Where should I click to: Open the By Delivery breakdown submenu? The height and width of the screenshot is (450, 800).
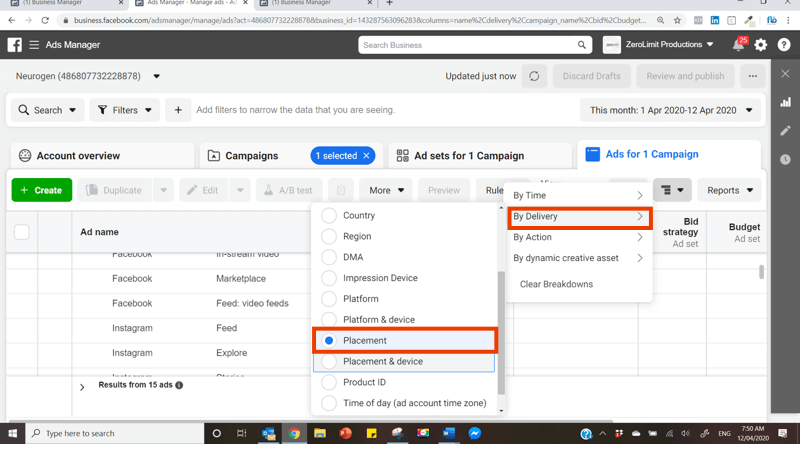coord(579,217)
